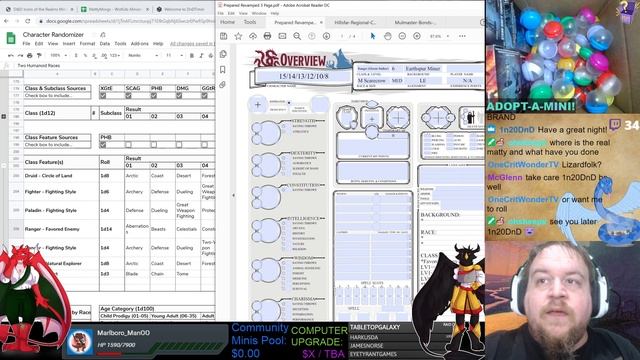Go to next page in Acrobat

pyautogui.click(x=326, y=36)
